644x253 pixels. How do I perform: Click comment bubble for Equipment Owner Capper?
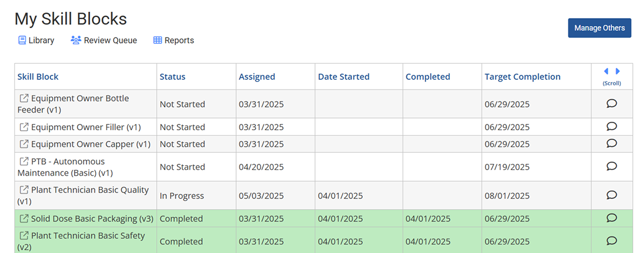point(611,144)
